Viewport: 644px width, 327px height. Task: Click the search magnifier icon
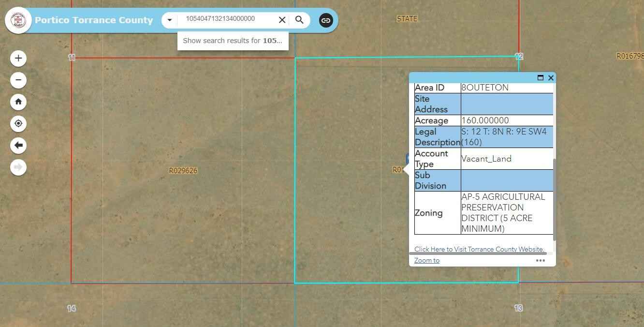pos(299,20)
